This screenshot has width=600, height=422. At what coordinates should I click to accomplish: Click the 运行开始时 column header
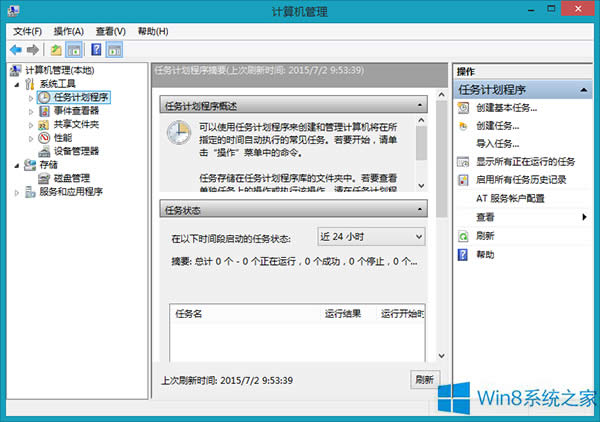pos(402,314)
